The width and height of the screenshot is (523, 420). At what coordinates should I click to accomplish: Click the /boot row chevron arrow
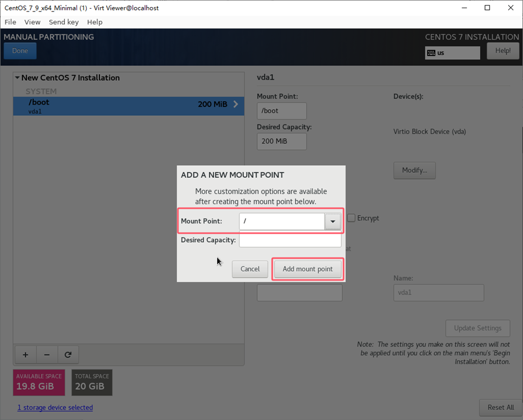click(x=236, y=104)
